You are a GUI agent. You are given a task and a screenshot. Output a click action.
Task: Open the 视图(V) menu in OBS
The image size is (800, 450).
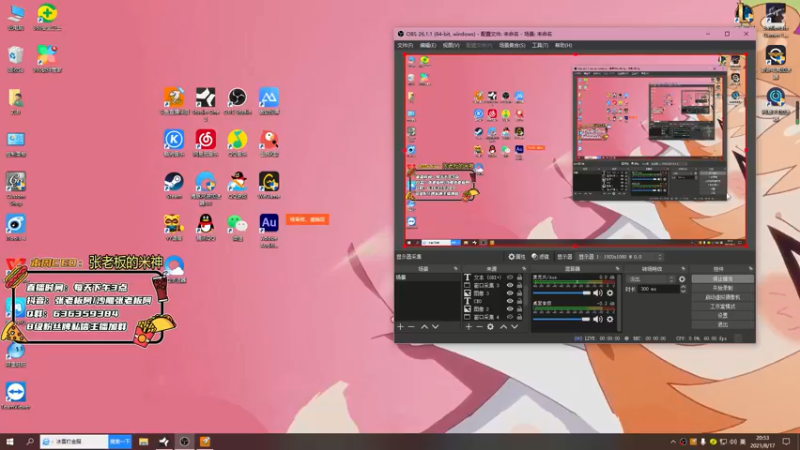(451, 45)
